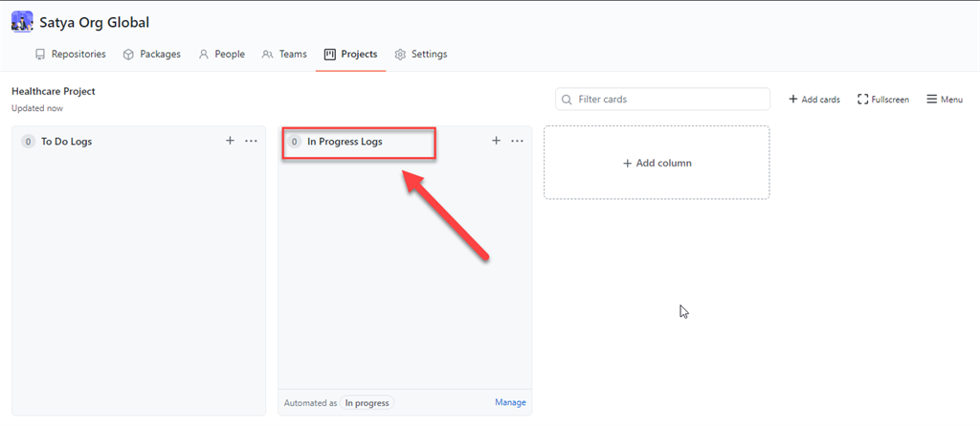Click the In progress automation label
The height and width of the screenshot is (426, 980).
point(367,403)
